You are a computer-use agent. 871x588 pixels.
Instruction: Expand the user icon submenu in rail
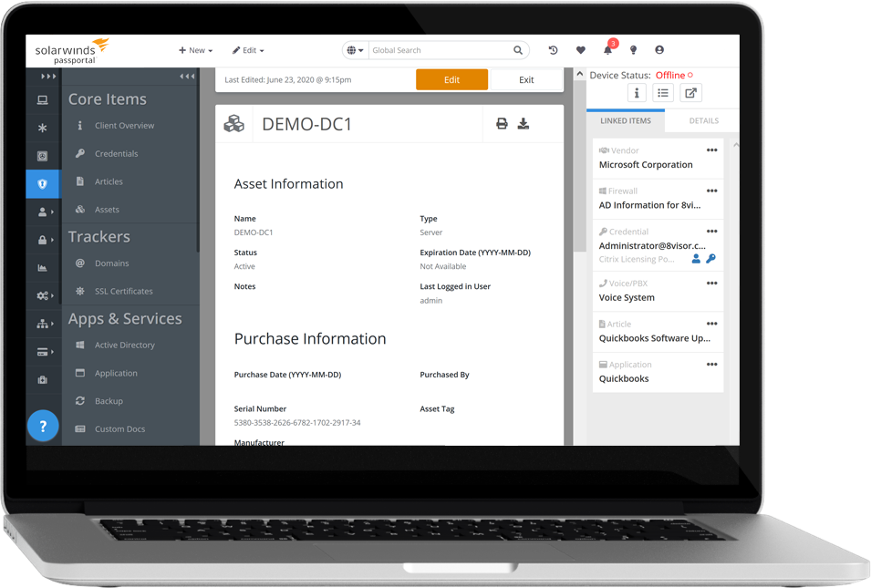(x=45, y=212)
